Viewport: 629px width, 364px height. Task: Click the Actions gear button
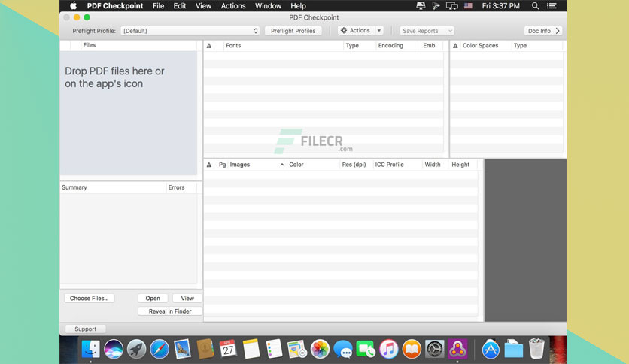click(x=356, y=31)
